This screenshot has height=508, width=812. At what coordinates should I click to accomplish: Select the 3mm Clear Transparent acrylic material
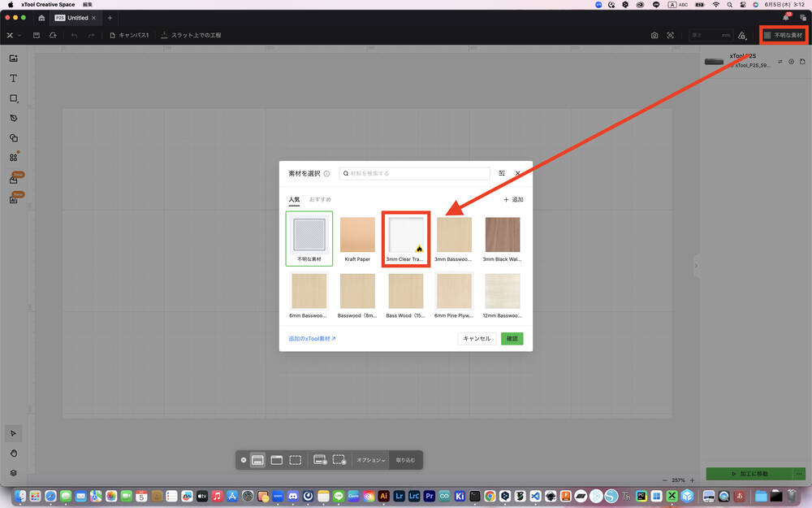(405, 238)
